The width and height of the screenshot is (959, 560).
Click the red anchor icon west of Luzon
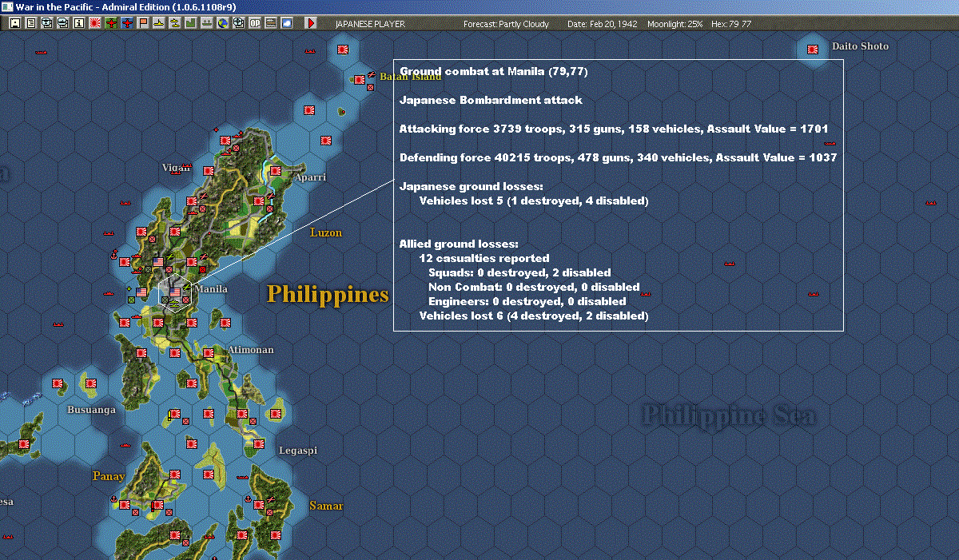(113, 256)
